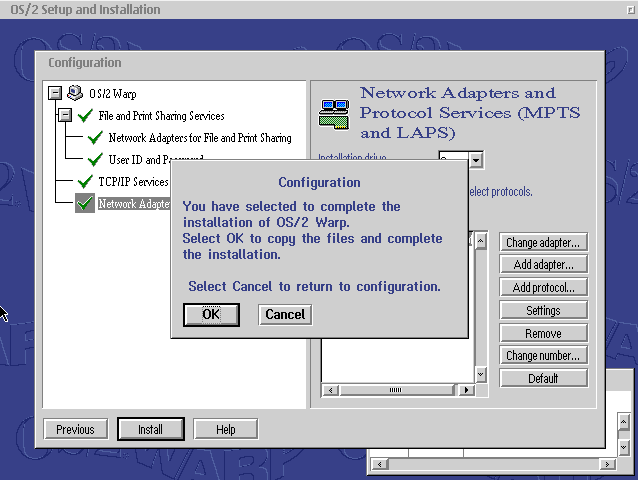Click the Add protocol... button
Screen dimensions: 638x480
pyautogui.click(x=543, y=288)
